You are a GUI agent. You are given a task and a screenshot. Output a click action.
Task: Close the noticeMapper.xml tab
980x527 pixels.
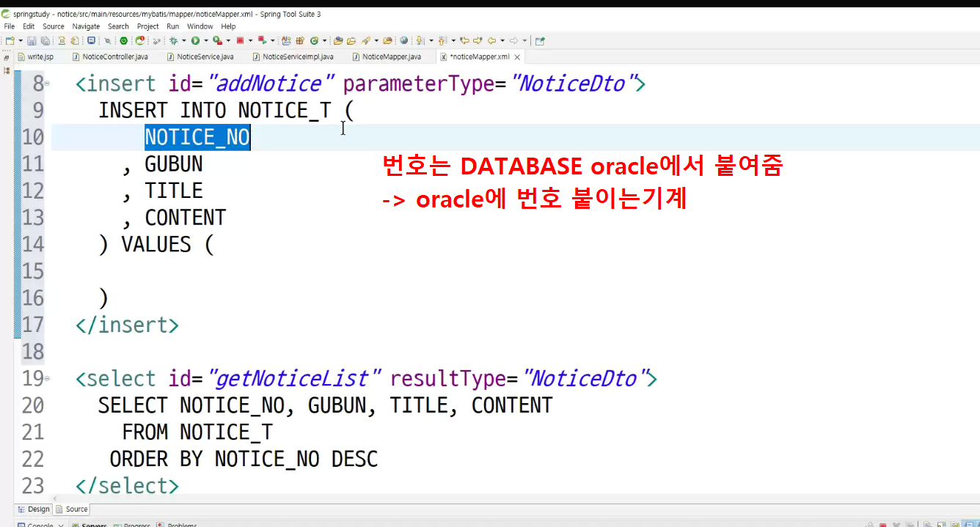517,57
